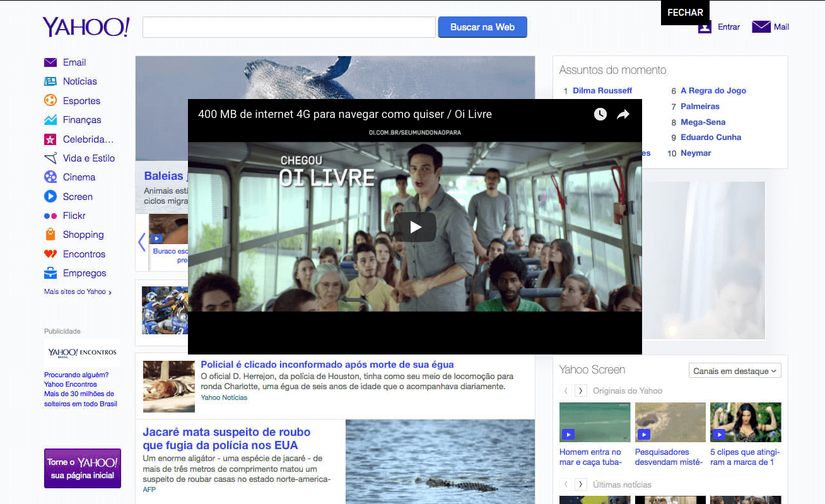Open headline Jacaré mata suspeito de roubo
825x504 pixels.
[x=226, y=439]
